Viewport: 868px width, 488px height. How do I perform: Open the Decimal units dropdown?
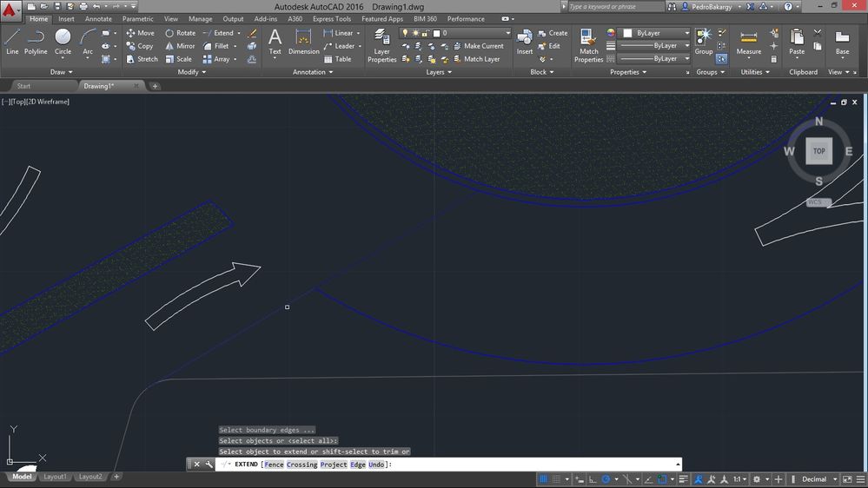click(818, 479)
